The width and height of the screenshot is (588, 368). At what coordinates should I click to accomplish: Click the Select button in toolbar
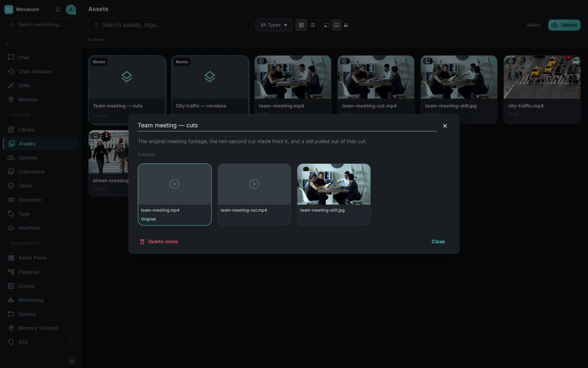(x=534, y=25)
